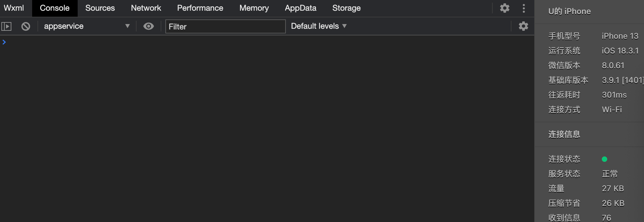This screenshot has height=222, width=644.
Task: Click the 连接信息 section header
Action: pyautogui.click(x=564, y=134)
